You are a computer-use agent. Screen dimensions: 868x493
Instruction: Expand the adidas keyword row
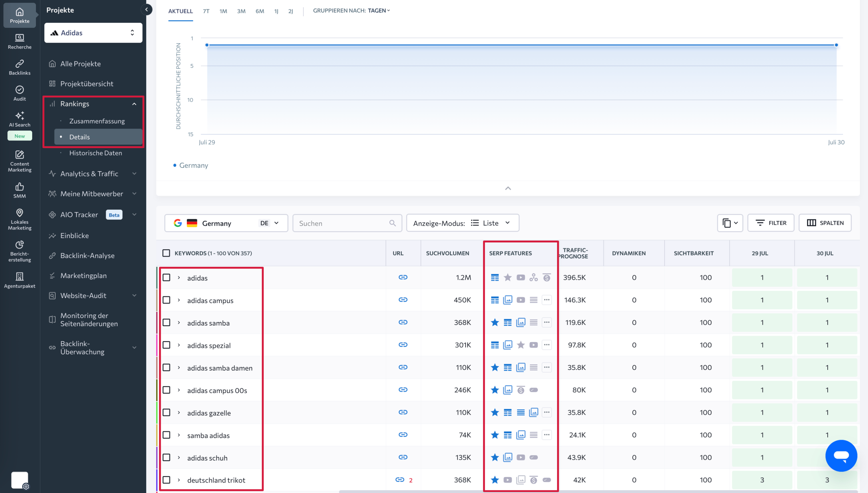(179, 277)
